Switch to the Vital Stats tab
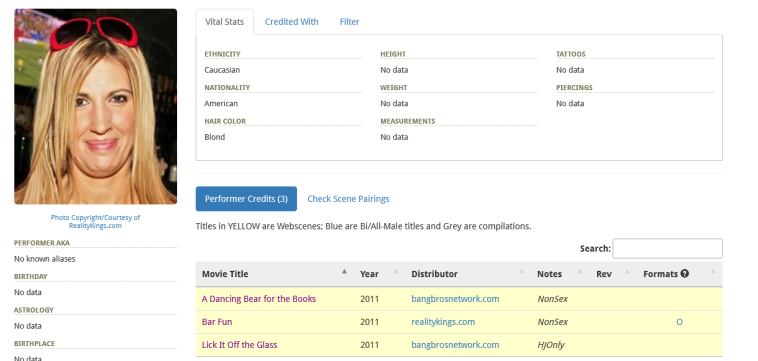The height and width of the screenshot is (361, 758). 224,22
